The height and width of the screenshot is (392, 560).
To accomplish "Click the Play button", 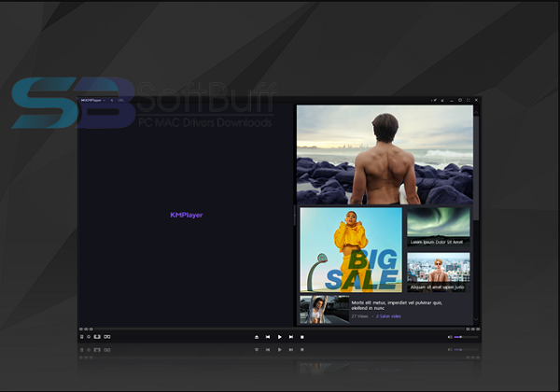I will tap(280, 337).
